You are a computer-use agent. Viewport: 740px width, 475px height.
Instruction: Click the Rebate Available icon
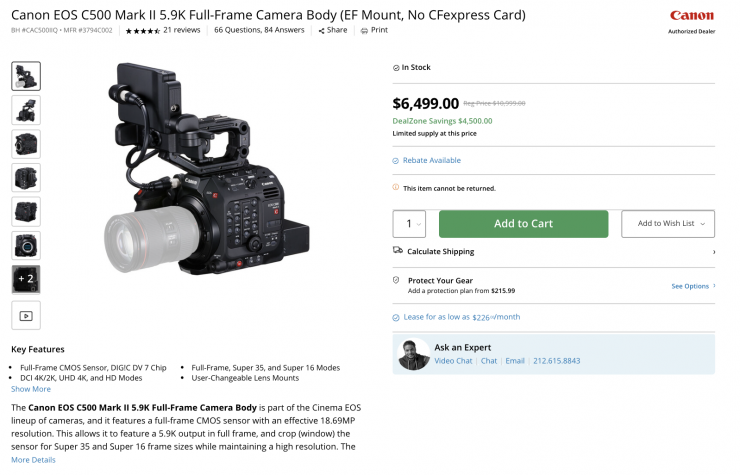(396, 160)
